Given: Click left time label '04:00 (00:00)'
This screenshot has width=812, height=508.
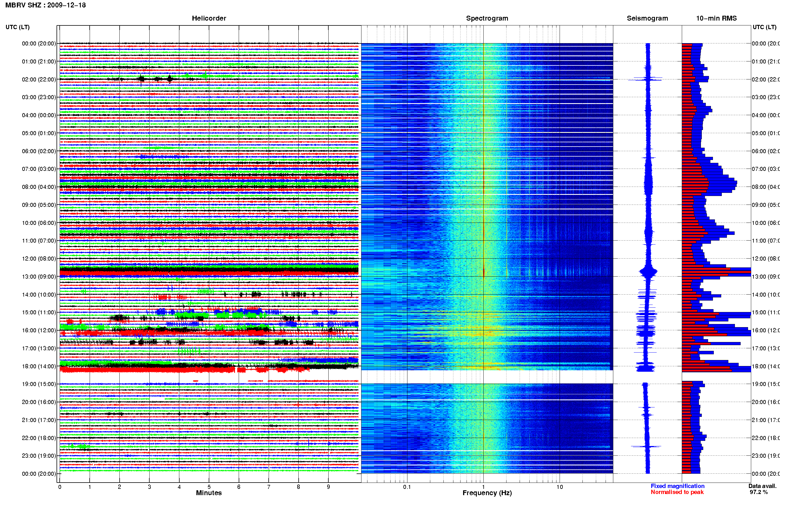Looking at the screenshot, I should coord(39,115).
